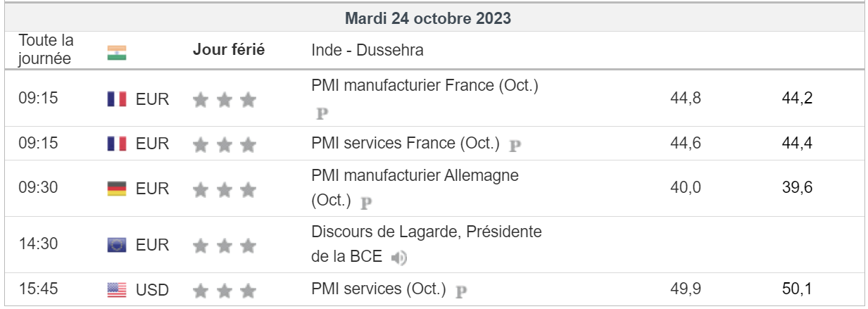
Task: Click the importance stars for the Lagarde speech
Action: tap(225, 246)
